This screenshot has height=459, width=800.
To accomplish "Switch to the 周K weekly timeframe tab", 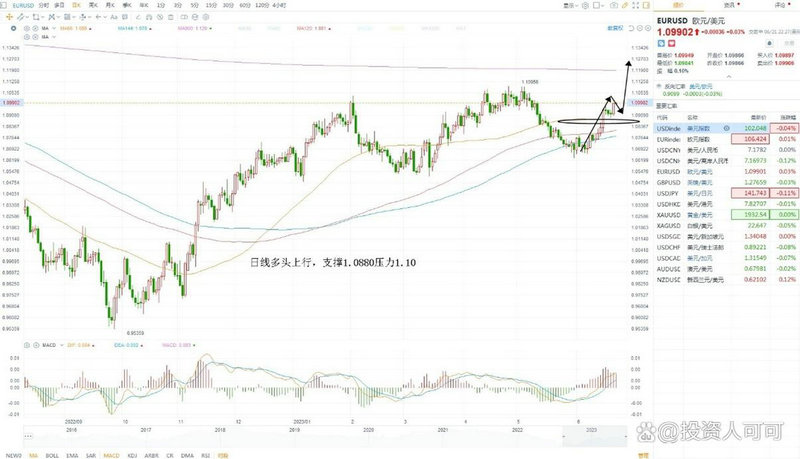I will (x=93, y=5).
